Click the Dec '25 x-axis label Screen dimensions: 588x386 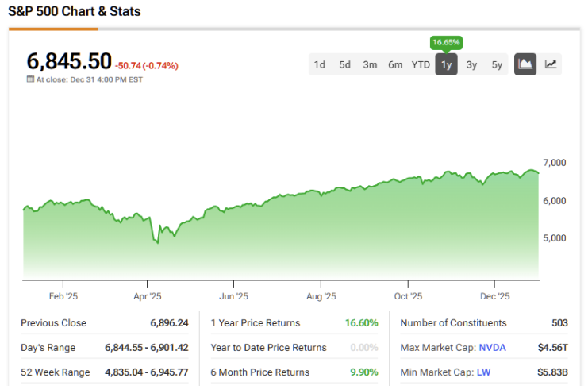point(494,296)
